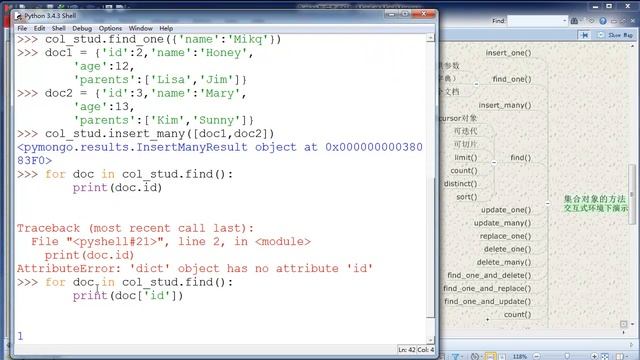Click the zoom slider handle
This screenshot has height=360, width=640.
(x=567, y=356)
